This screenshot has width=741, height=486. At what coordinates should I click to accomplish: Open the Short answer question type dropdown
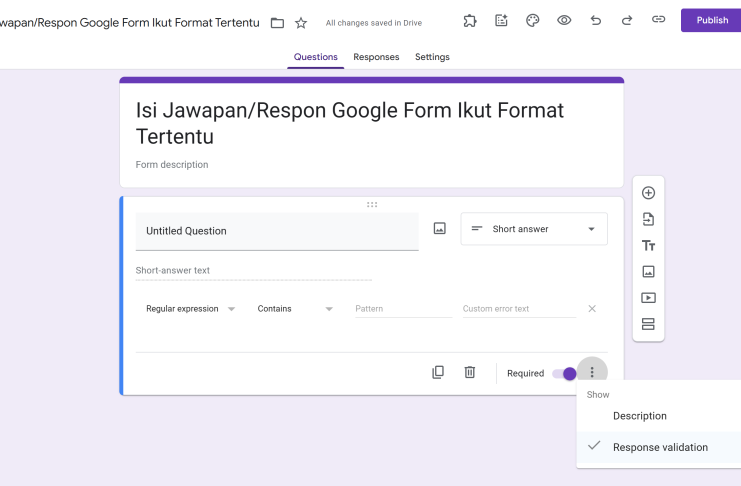[534, 229]
